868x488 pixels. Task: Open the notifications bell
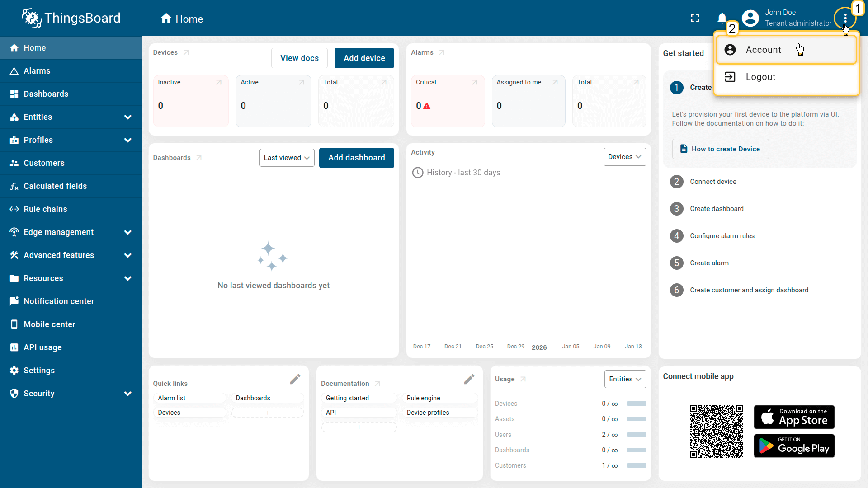[x=722, y=18]
